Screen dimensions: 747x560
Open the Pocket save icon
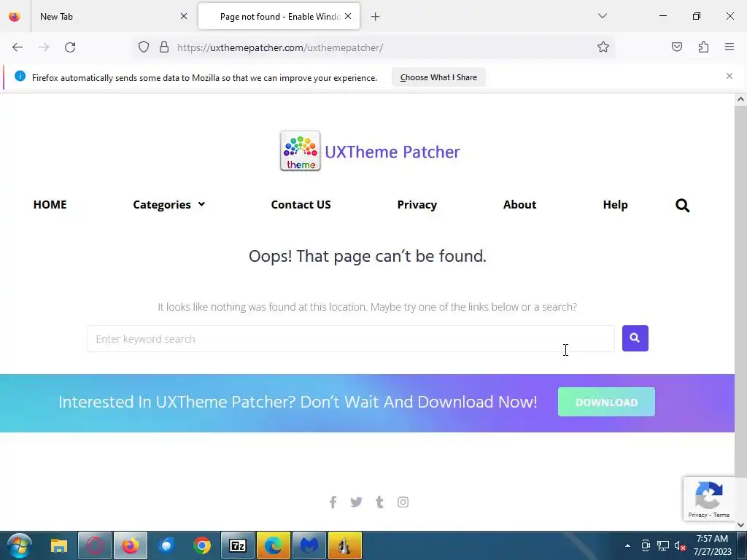[677, 47]
